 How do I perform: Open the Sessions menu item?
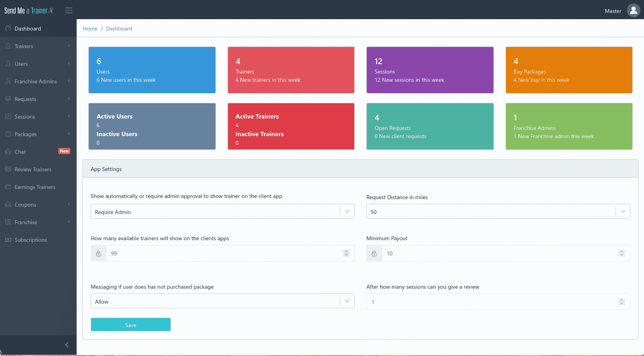38,116
